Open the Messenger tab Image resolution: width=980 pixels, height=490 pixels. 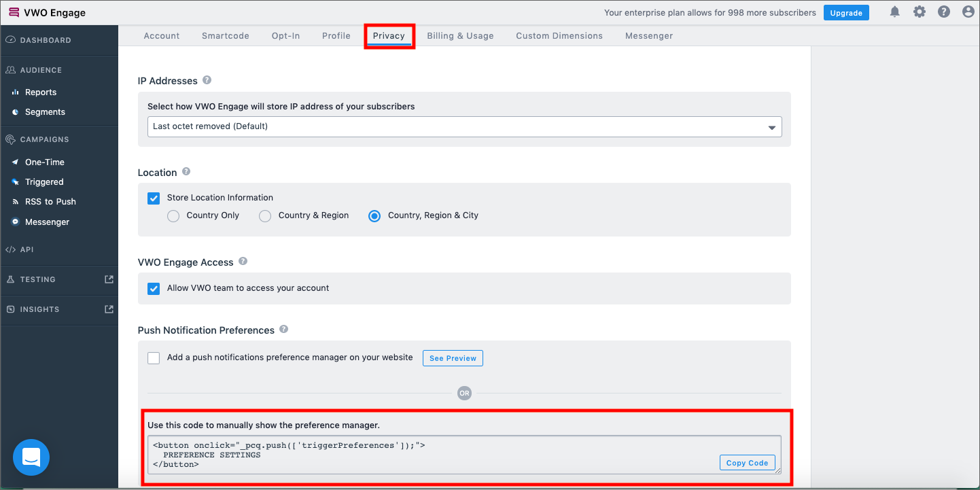[x=649, y=35]
